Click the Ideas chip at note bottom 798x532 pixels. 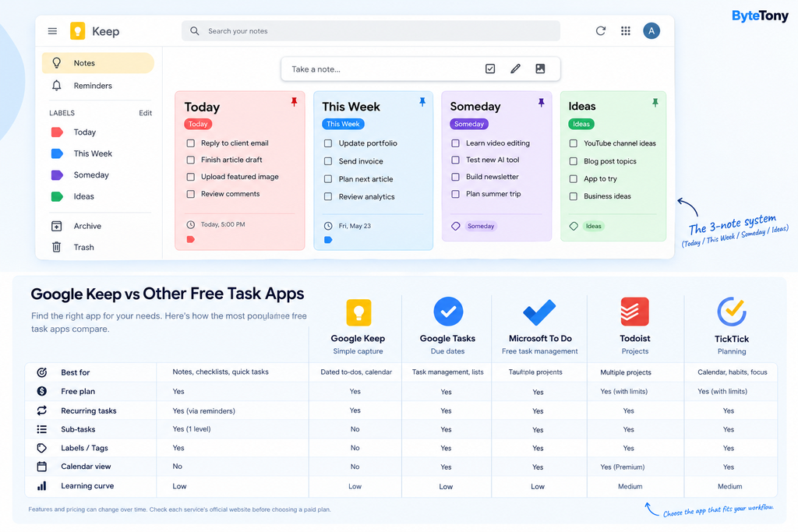point(593,226)
